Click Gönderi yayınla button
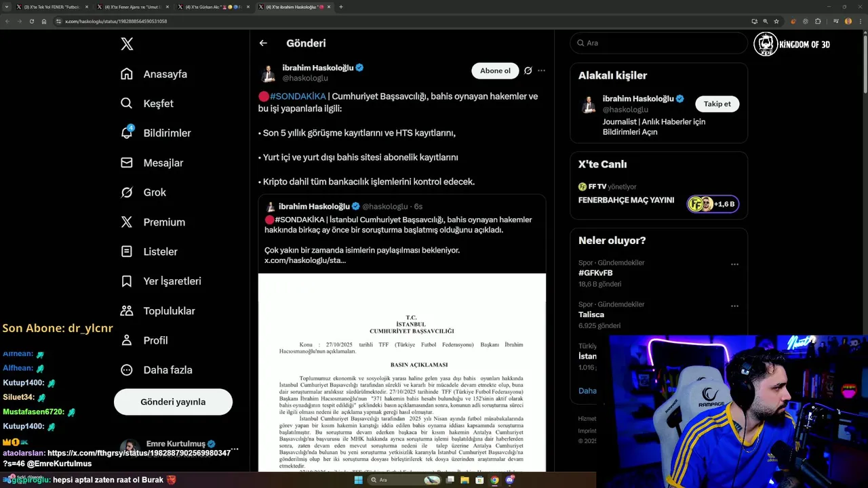 tap(173, 402)
